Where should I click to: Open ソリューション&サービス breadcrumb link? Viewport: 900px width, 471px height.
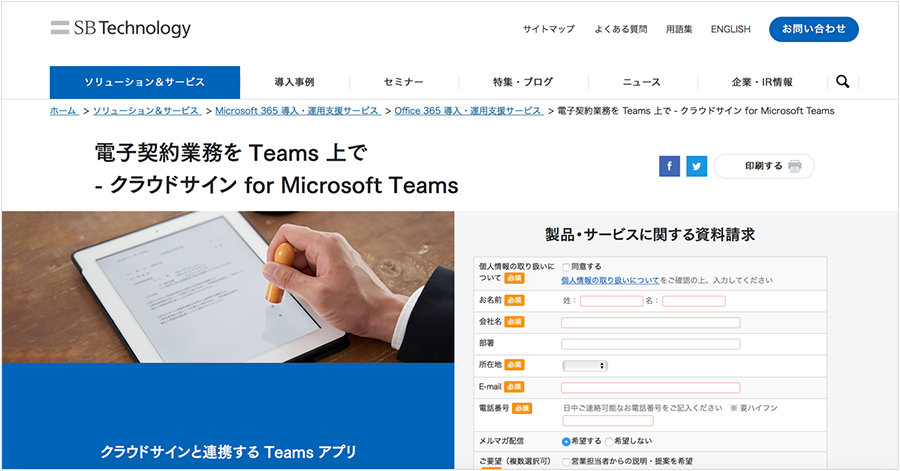point(147,111)
